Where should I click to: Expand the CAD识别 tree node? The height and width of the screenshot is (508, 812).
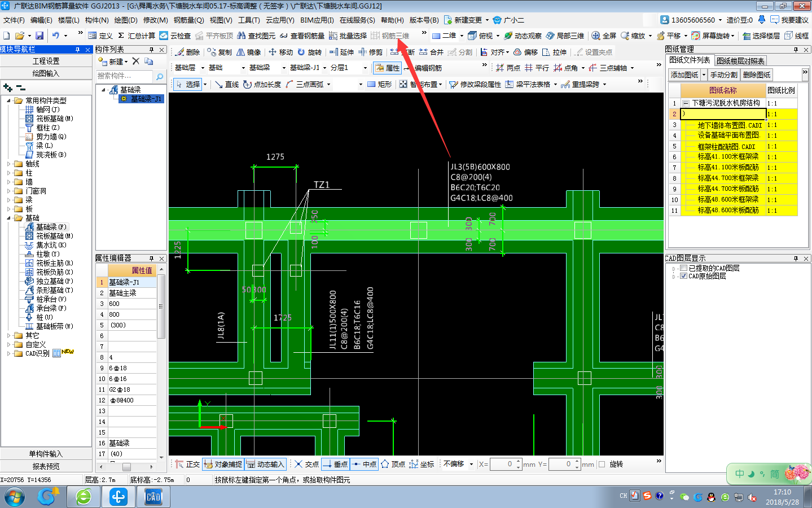[8, 353]
